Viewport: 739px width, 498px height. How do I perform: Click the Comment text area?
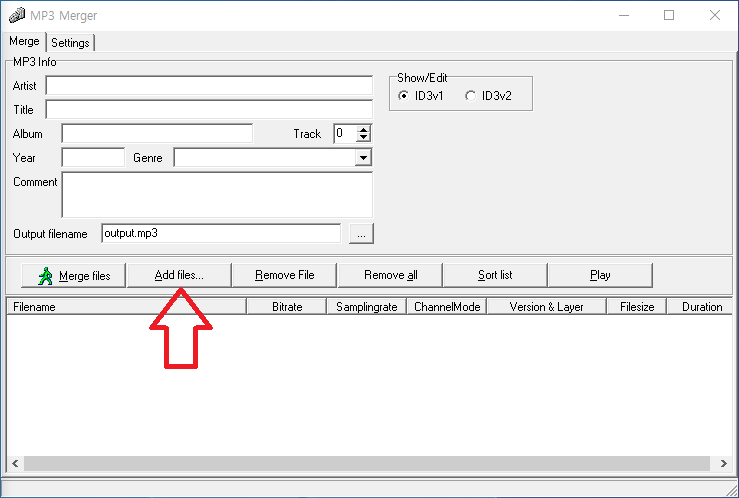click(x=216, y=194)
